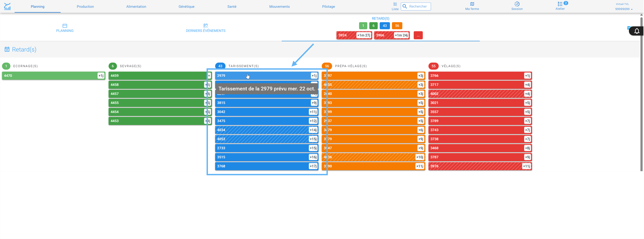
Task: Open the Mouvements tab
Action: 279,6
